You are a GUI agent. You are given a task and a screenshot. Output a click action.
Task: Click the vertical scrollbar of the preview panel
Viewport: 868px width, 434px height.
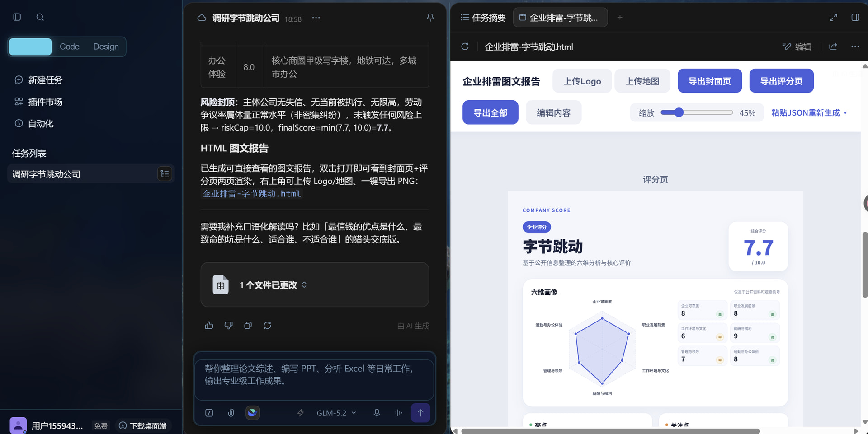click(865, 265)
